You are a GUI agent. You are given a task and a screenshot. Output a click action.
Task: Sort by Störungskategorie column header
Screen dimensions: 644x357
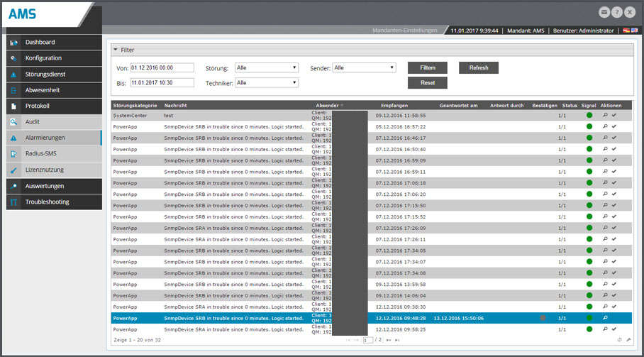135,106
